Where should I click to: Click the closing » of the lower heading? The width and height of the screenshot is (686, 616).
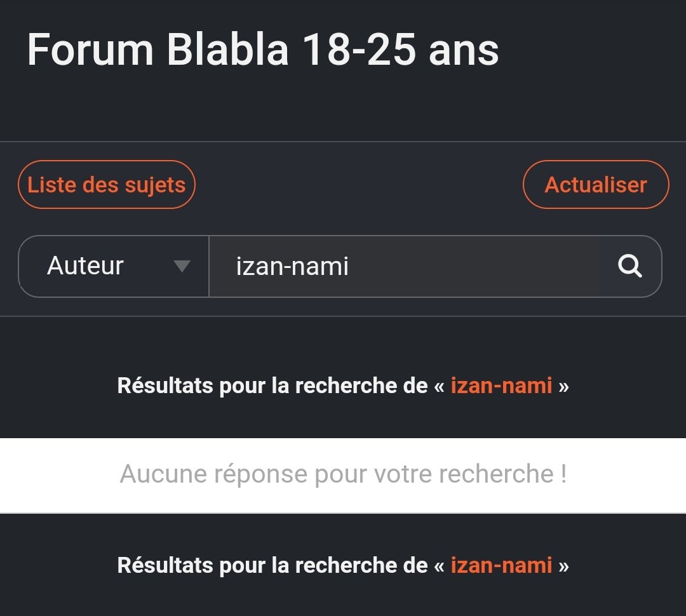[563, 566]
